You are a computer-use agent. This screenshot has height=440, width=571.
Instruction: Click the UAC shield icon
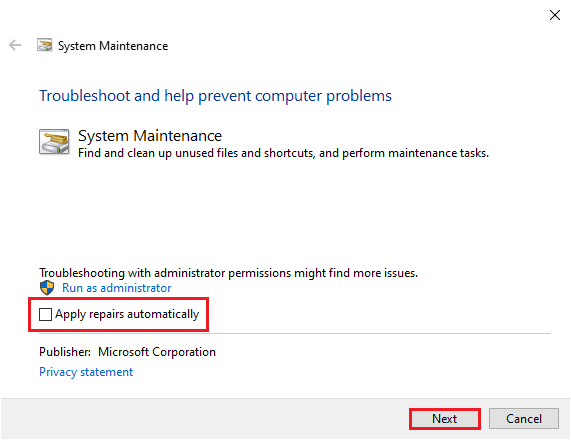pyautogui.click(x=47, y=288)
